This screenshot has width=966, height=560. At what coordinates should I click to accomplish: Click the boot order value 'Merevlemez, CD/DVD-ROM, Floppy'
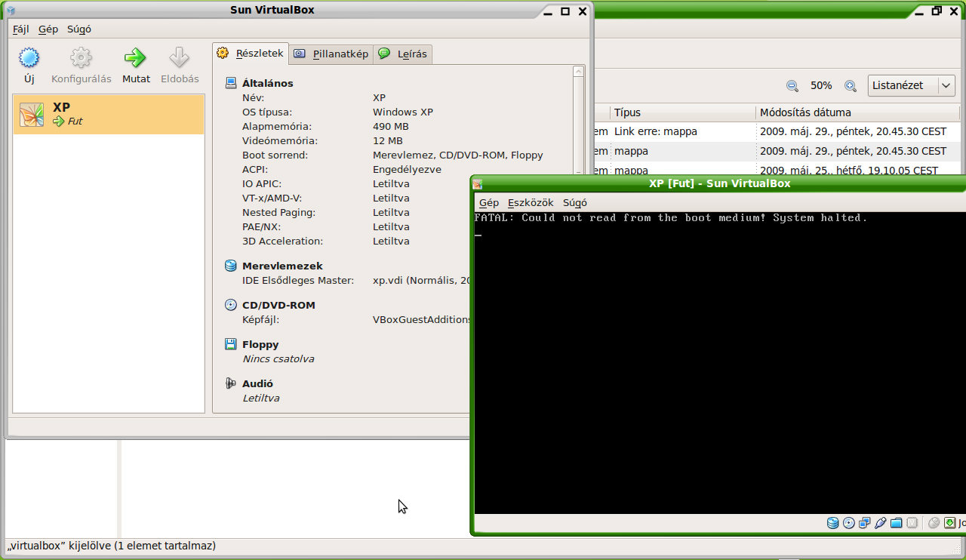pyautogui.click(x=458, y=155)
